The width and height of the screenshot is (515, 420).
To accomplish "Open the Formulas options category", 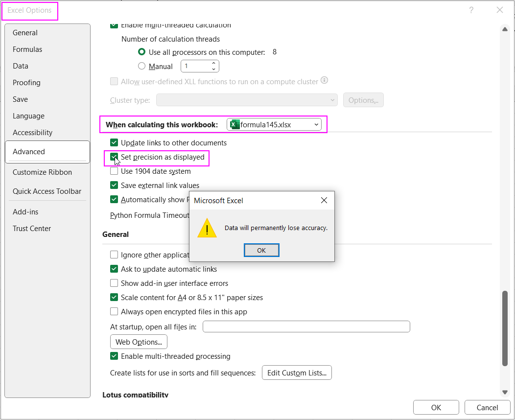I will click(x=27, y=49).
